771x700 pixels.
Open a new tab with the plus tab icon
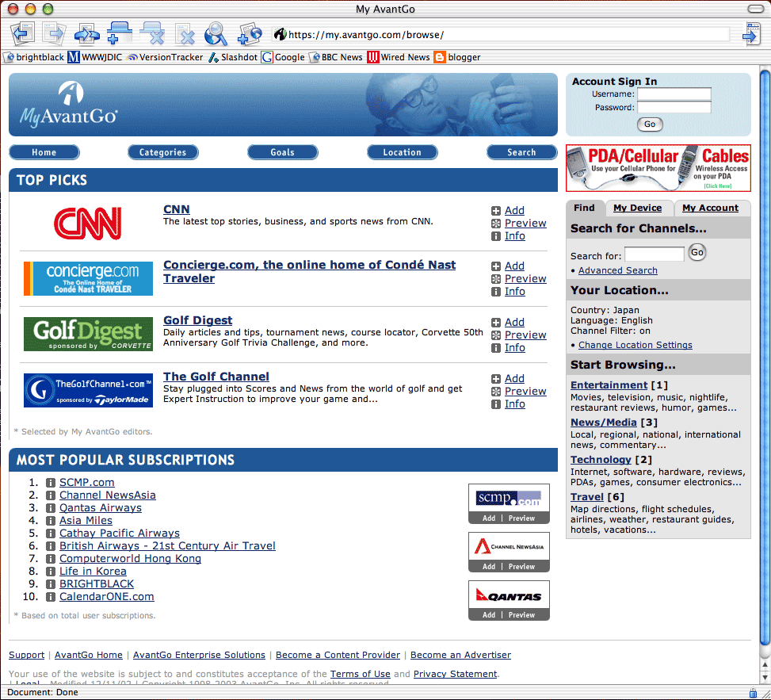119,33
